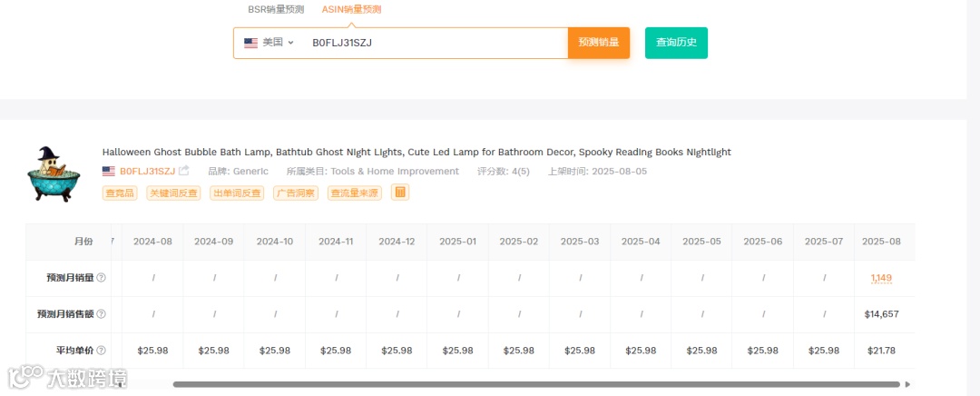The image size is (980, 396).
Task: Open 广告洞察 for this product
Action: (296, 193)
